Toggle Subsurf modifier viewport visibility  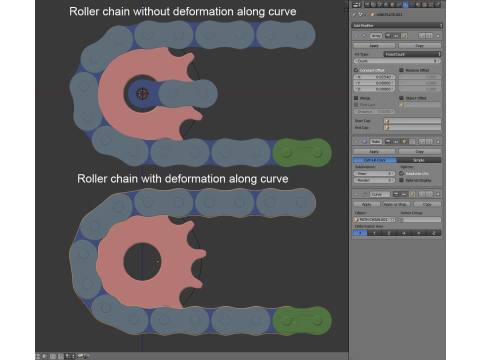[x=396, y=142]
